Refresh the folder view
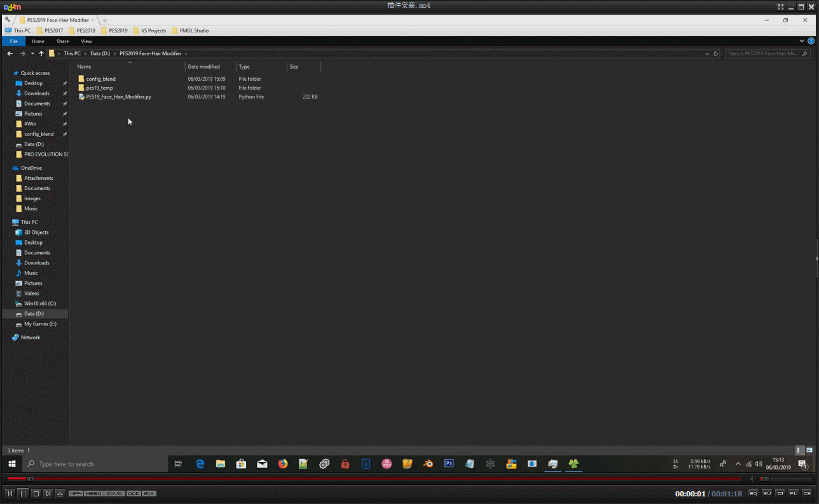This screenshot has width=819, height=504. (x=716, y=53)
